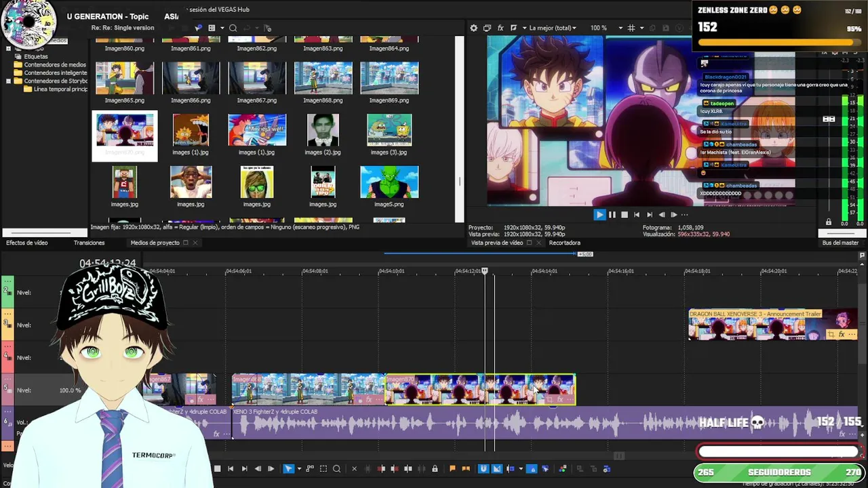Open the Auto Ripple mode dropdown arrow
Viewport: 868px width, 488px height.
coord(521,468)
